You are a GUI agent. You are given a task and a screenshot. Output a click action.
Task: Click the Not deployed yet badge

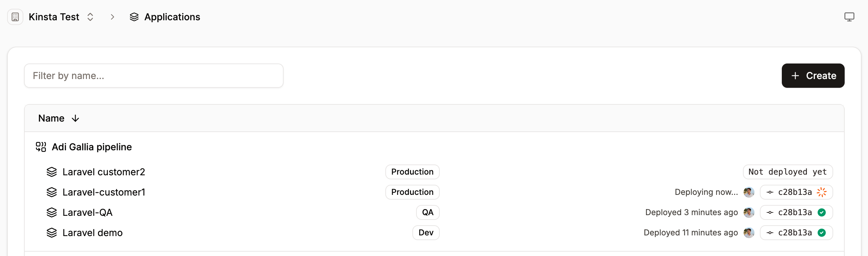pyautogui.click(x=788, y=172)
